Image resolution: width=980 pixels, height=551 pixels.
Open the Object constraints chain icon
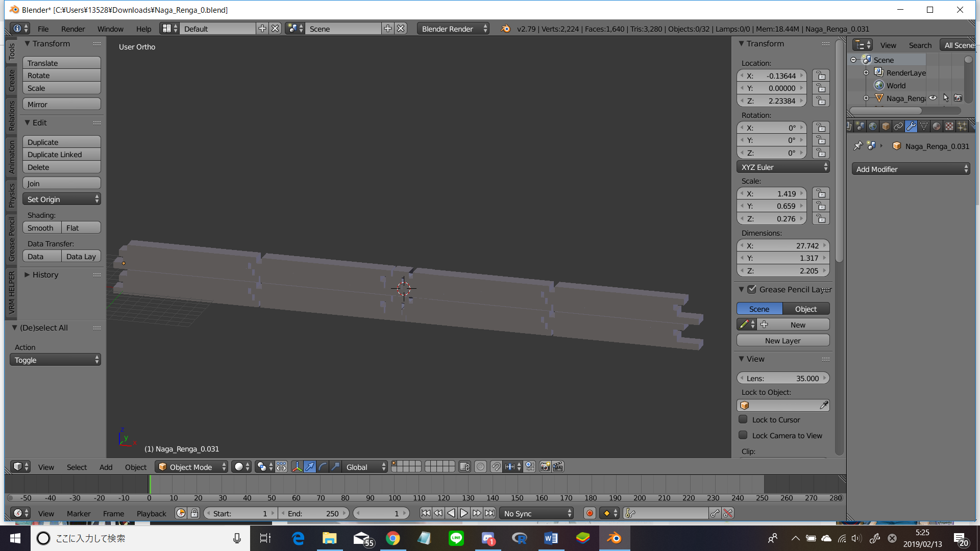[898, 126]
